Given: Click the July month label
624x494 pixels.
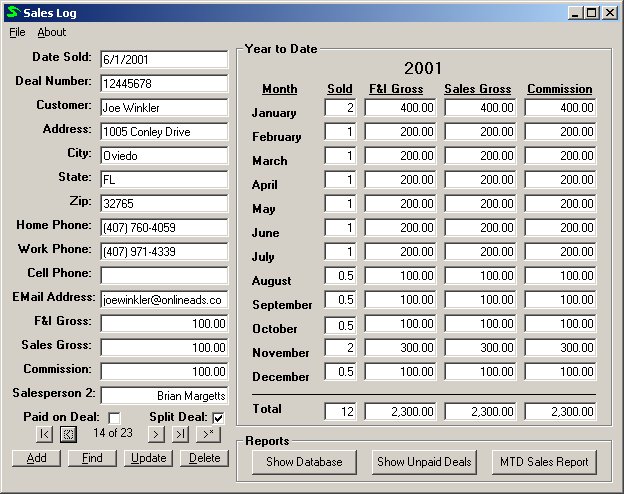Looking at the screenshot, I should [x=263, y=256].
